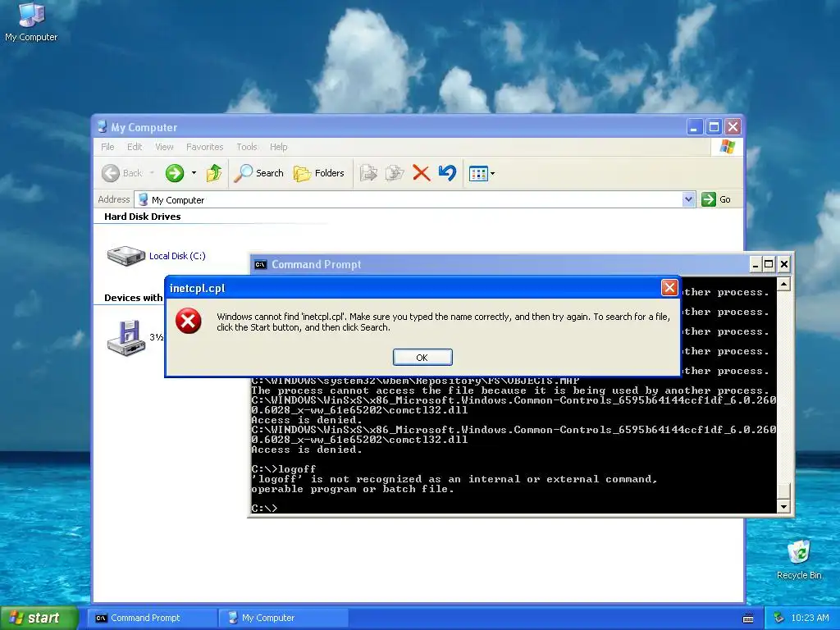Expand the Views dropdown arrow
The image size is (840, 630).
[492, 174]
